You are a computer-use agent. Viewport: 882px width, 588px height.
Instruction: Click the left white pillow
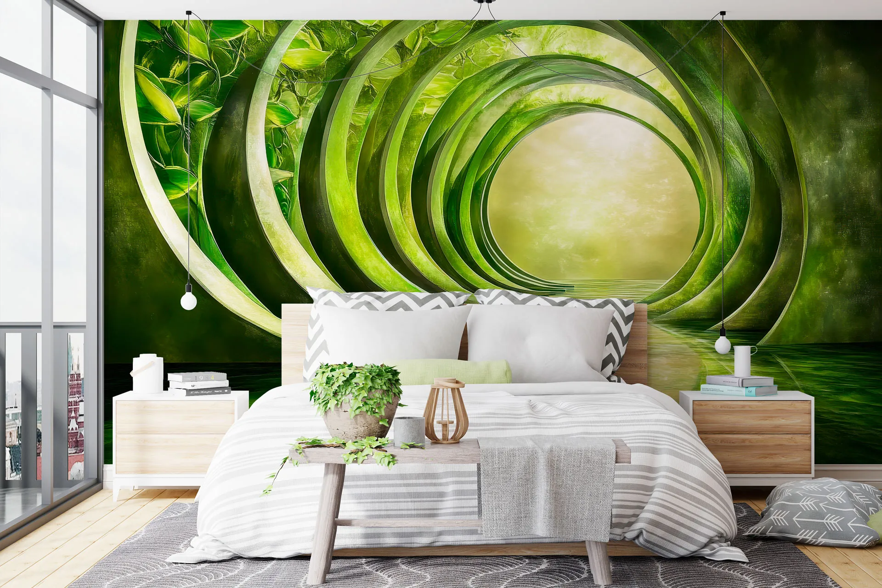(x=390, y=333)
